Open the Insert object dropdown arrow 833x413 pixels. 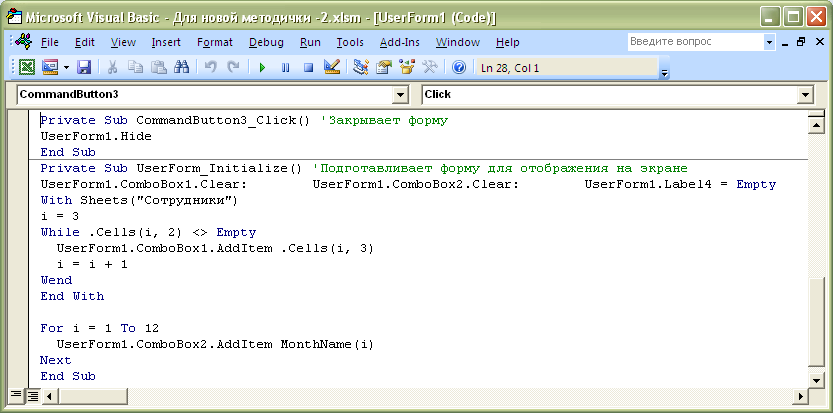pyautogui.click(x=66, y=68)
